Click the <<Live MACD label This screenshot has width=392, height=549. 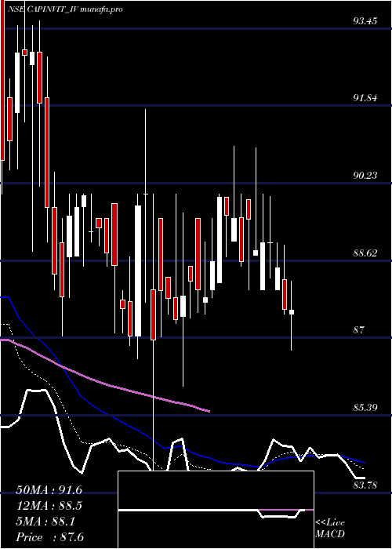tap(330, 528)
